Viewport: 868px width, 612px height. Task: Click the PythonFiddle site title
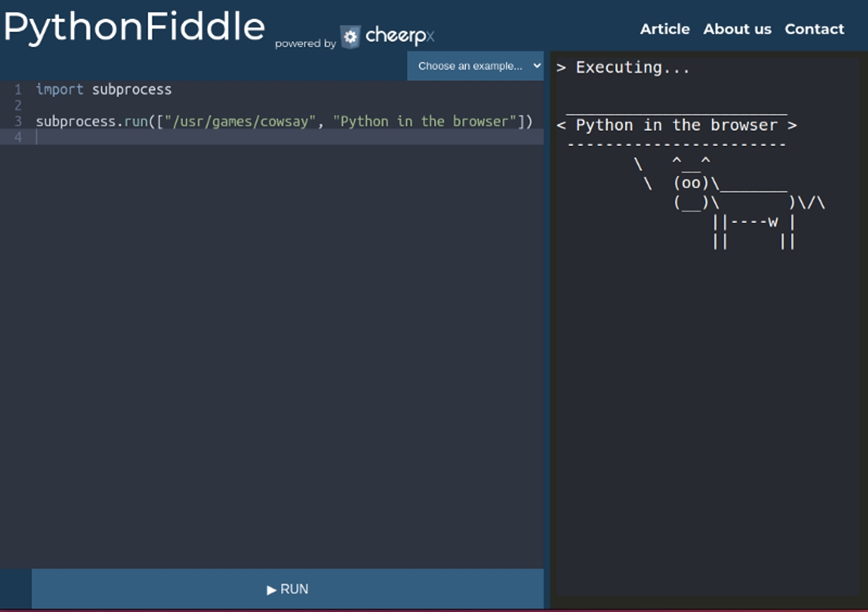(x=135, y=27)
